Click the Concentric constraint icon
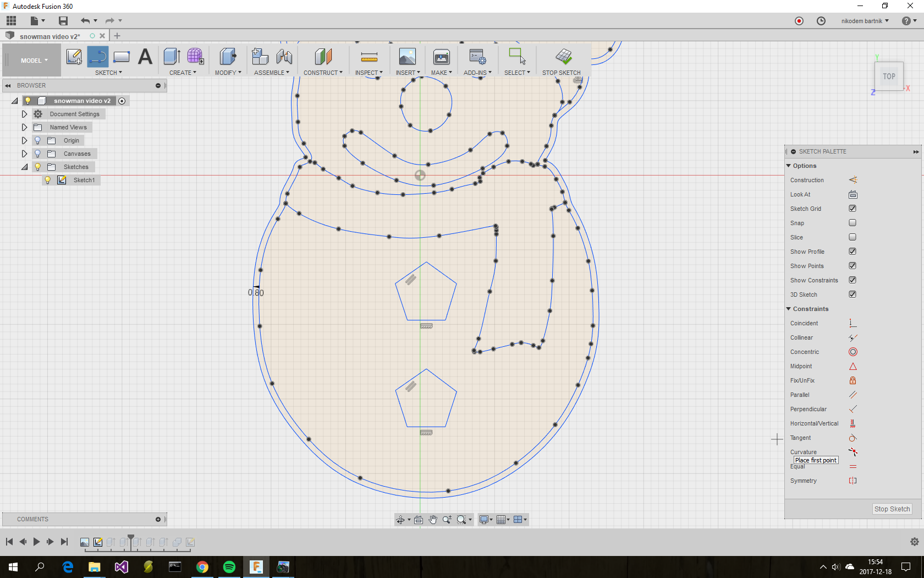924x578 pixels. pyautogui.click(x=853, y=352)
